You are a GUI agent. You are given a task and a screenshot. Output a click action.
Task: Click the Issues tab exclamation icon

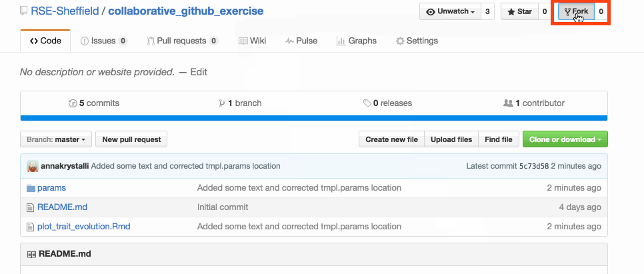pos(85,41)
